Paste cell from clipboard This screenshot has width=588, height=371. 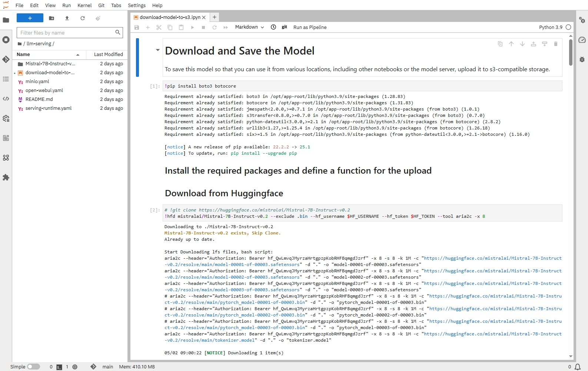coord(181,27)
